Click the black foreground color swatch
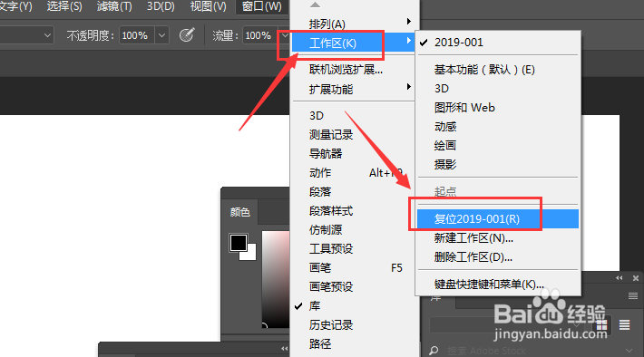 tap(239, 243)
